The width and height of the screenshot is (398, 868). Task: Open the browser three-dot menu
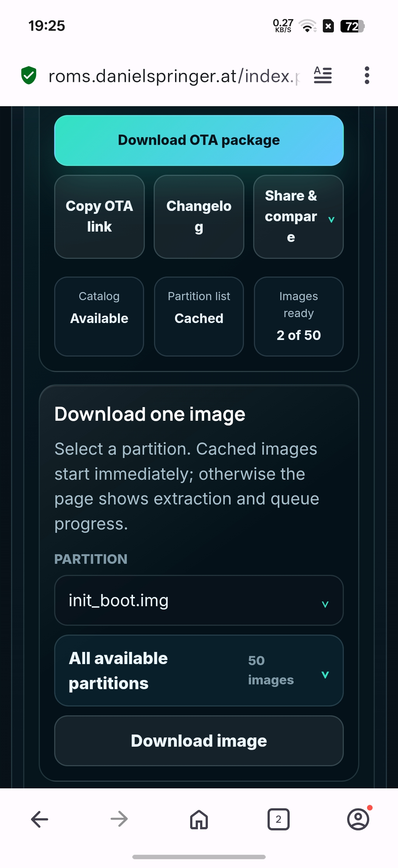367,75
